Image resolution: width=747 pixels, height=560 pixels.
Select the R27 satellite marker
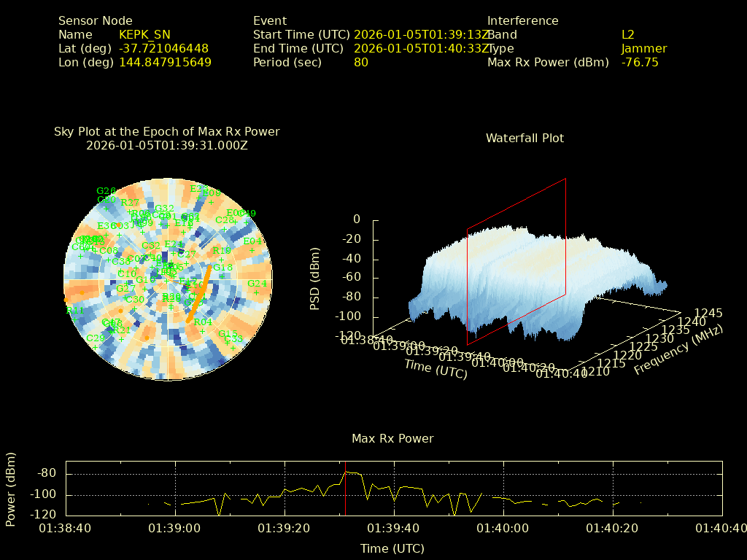(x=130, y=211)
